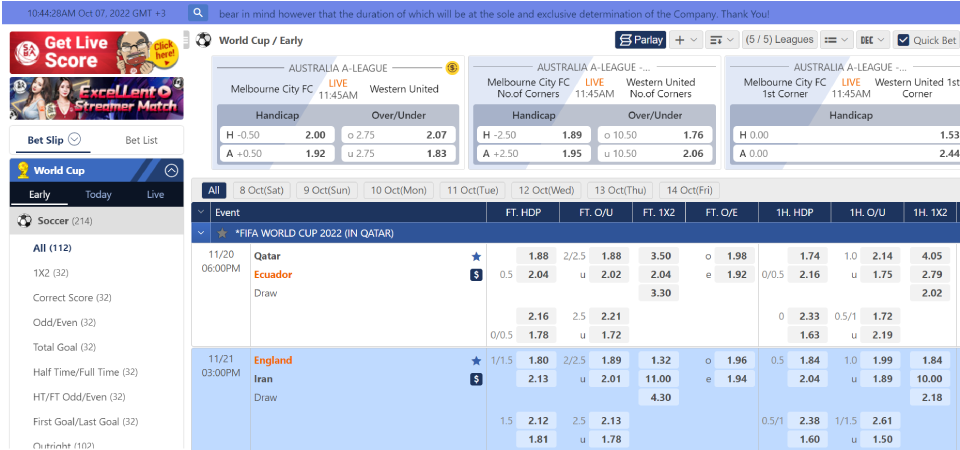This screenshot has width=960, height=450.
Task: Choose the Odd/Even (32) market
Action: 64,322
